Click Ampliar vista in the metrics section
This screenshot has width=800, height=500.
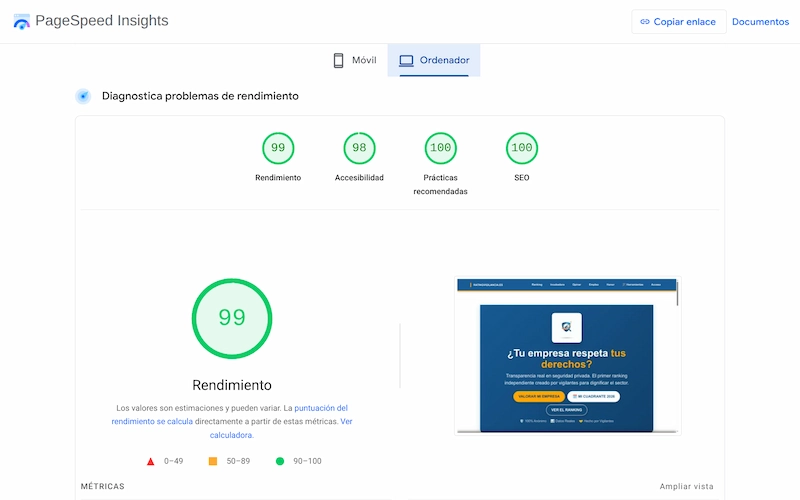(686, 486)
